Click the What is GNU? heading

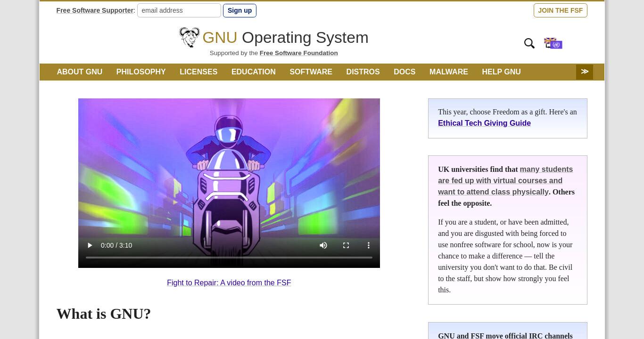pos(104,314)
